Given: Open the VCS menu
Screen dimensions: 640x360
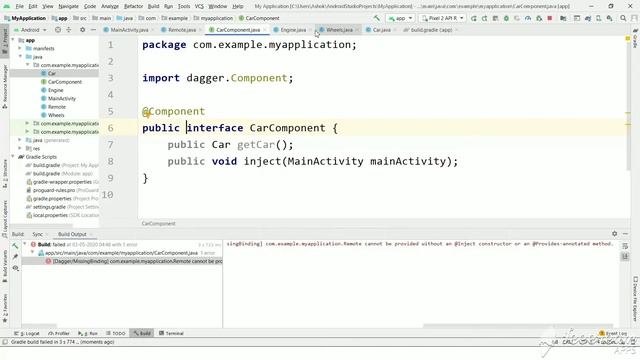Looking at the screenshot, I should coord(199,7).
